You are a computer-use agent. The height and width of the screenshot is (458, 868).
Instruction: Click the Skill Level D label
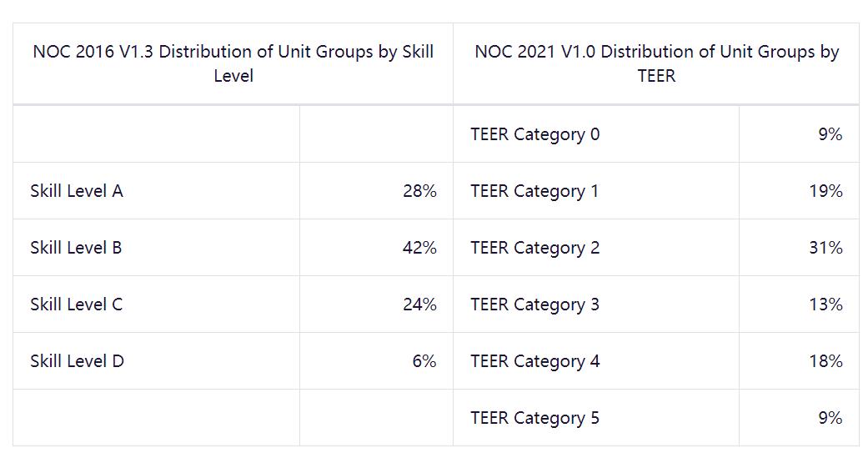click(77, 361)
